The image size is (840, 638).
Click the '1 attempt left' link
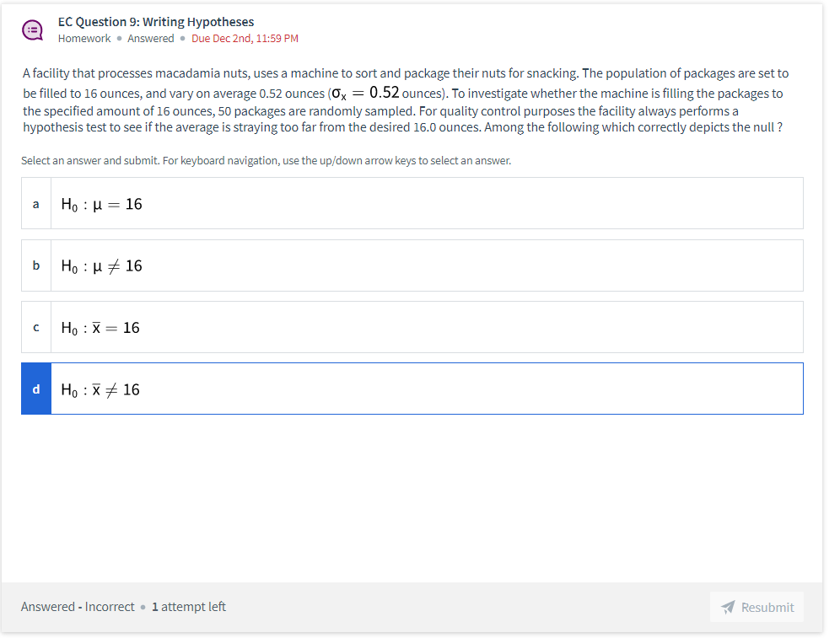(x=188, y=606)
